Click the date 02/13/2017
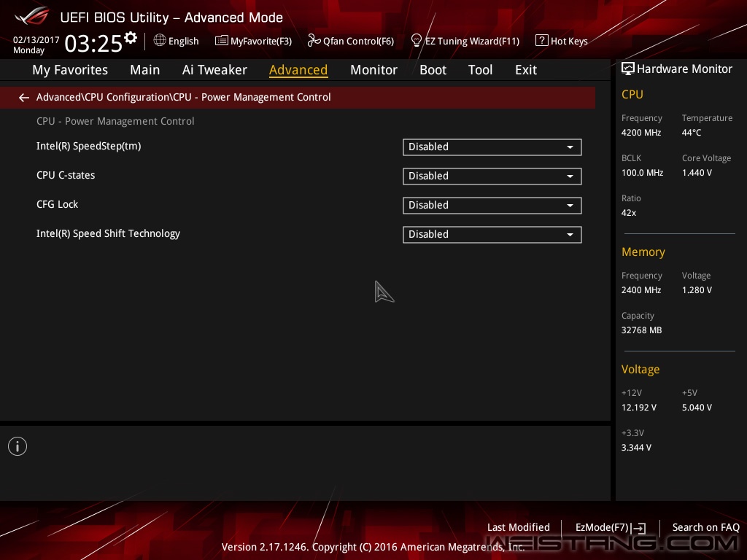 (x=36, y=40)
